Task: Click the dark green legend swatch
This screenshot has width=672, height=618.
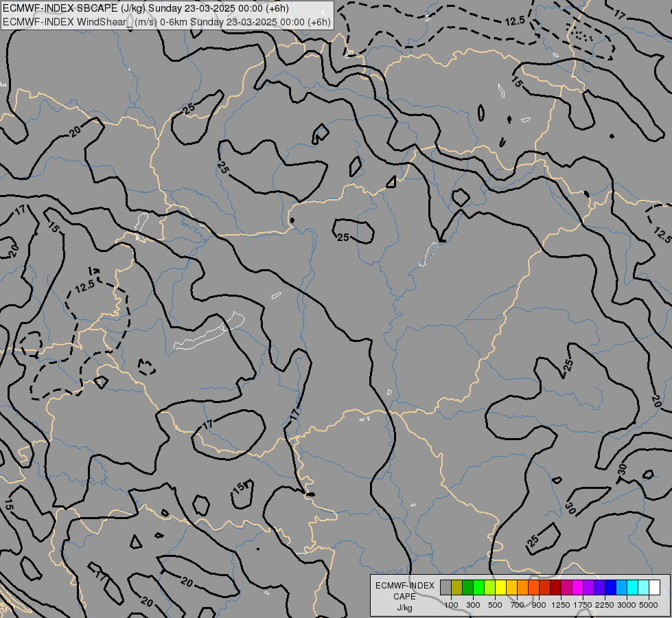Action: pyautogui.click(x=467, y=588)
